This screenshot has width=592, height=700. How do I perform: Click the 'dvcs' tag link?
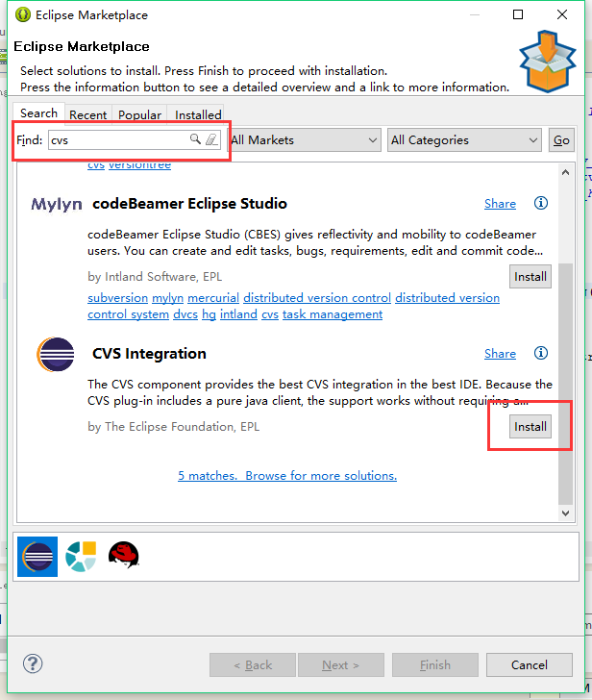pos(185,314)
